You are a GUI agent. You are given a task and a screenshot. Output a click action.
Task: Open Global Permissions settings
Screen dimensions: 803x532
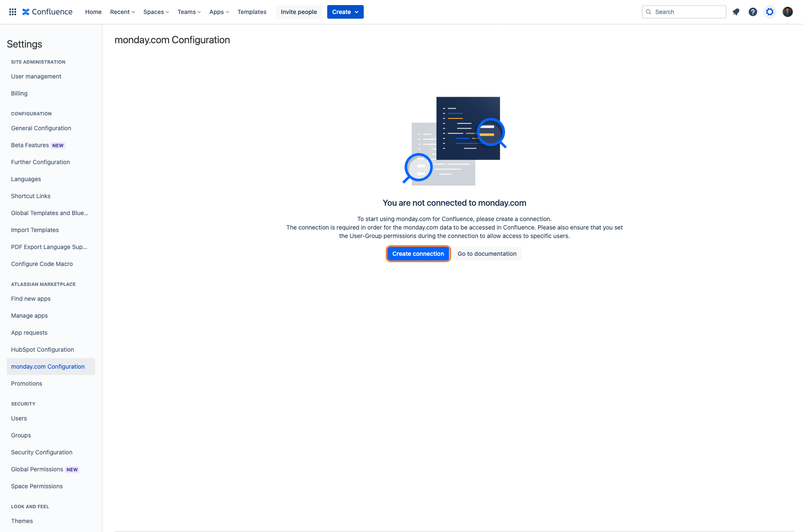(x=51, y=469)
